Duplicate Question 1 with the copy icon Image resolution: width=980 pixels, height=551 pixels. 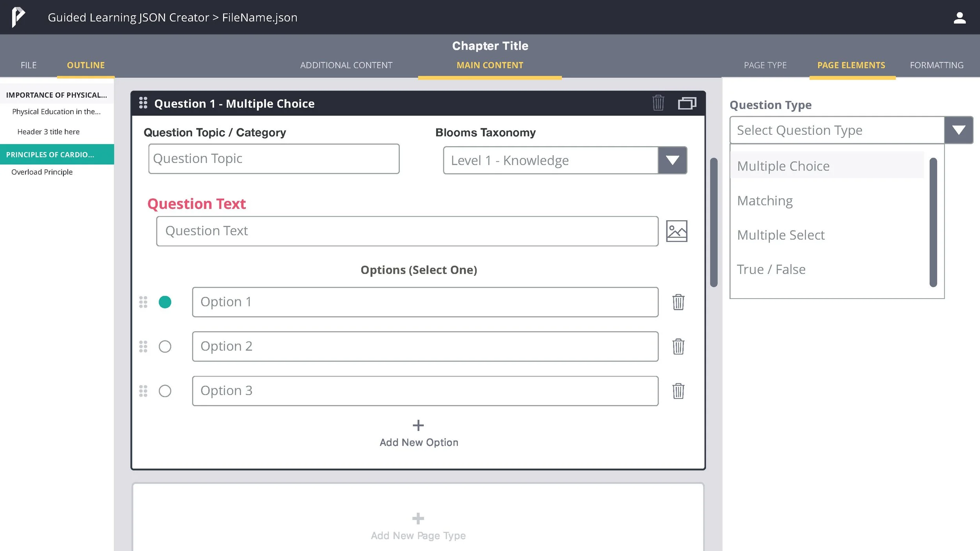[x=687, y=103]
